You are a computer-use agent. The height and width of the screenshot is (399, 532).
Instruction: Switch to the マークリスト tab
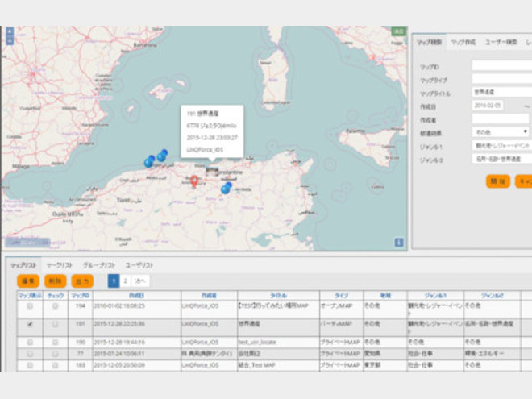coord(60,264)
